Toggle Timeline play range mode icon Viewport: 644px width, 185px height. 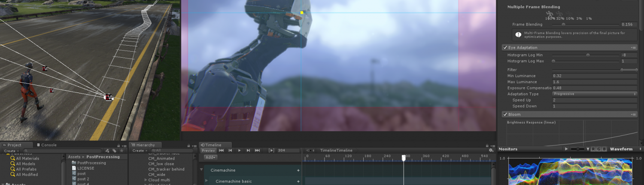point(271,151)
